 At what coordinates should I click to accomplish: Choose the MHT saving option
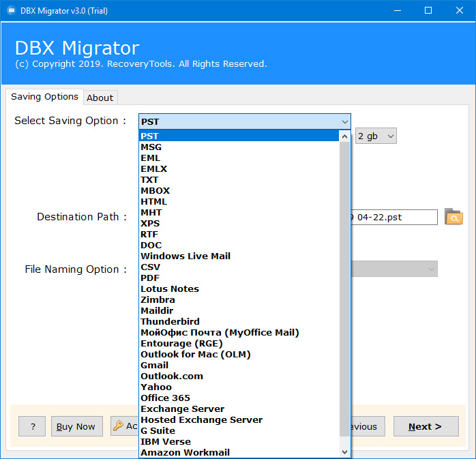239,213
